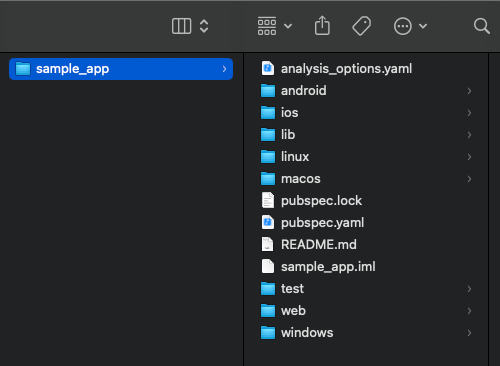Select the linux folder
The height and width of the screenshot is (366, 500).
click(365, 157)
